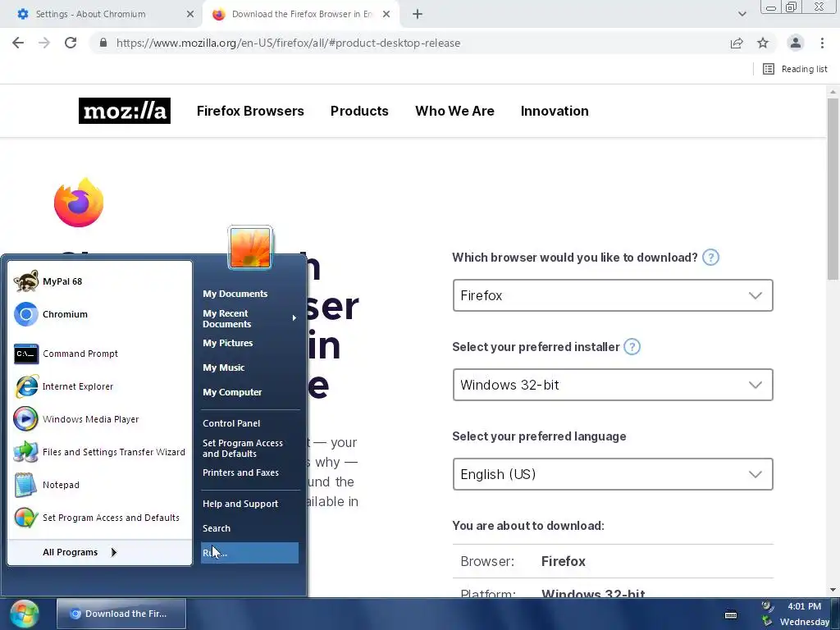Share this page using the share icon
This screenshot has height=630, width=840.
pos(737,43)
